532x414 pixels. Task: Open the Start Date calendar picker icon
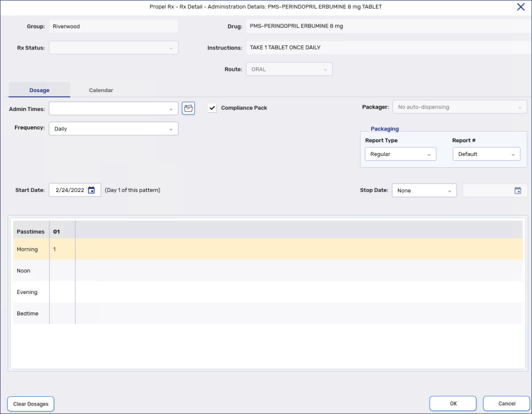click(x=91, y=190)
